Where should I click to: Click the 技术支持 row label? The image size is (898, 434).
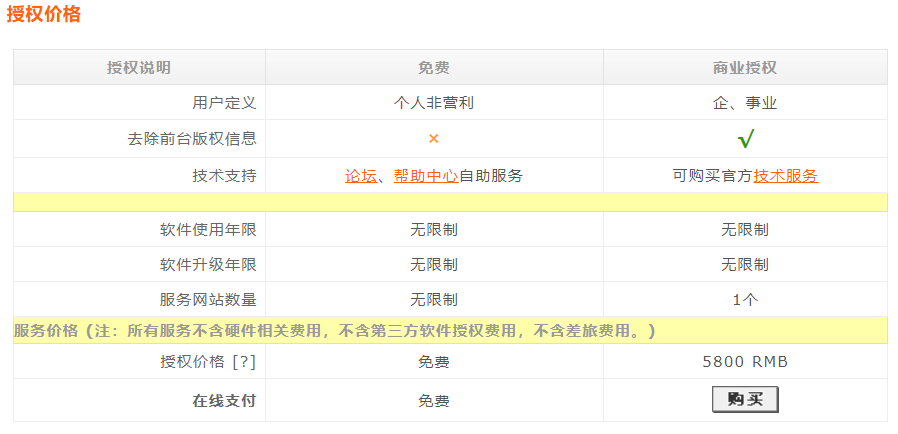[x=224, y=176]
